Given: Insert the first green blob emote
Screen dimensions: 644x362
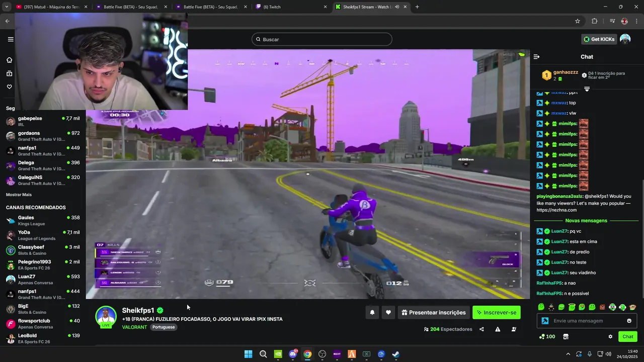Looking at the screenshot, I should click(x=541, y=307).
